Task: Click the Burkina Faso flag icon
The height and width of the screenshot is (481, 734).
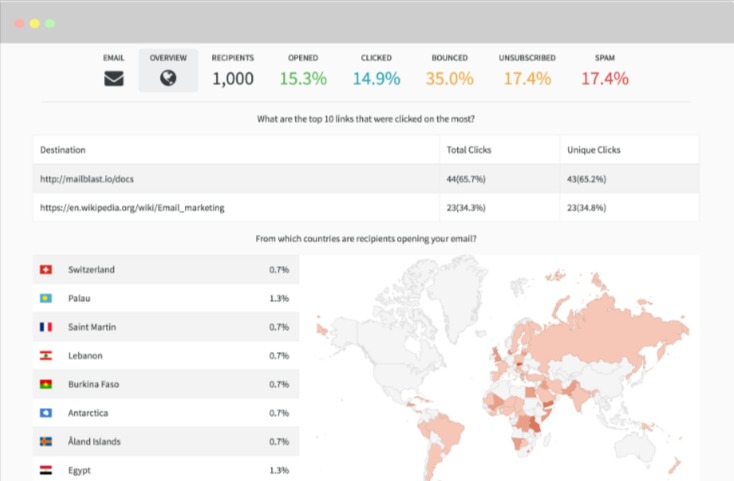Action: click(46, 384)
